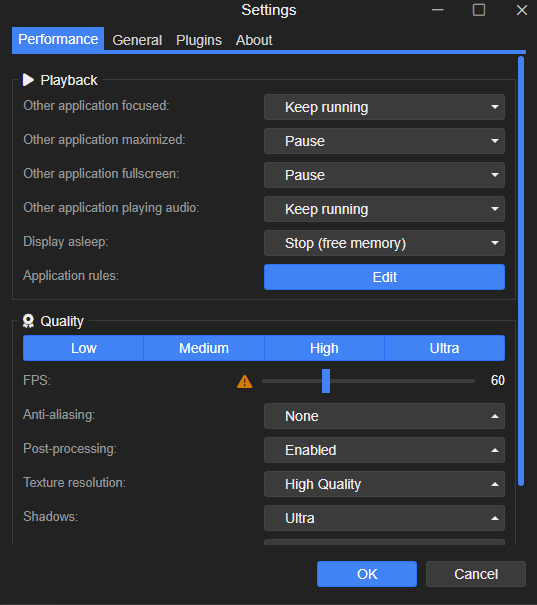The width and height of the screenshot is (537, 605).
Task: Switch to the General tab
Action: coord(137,40)
